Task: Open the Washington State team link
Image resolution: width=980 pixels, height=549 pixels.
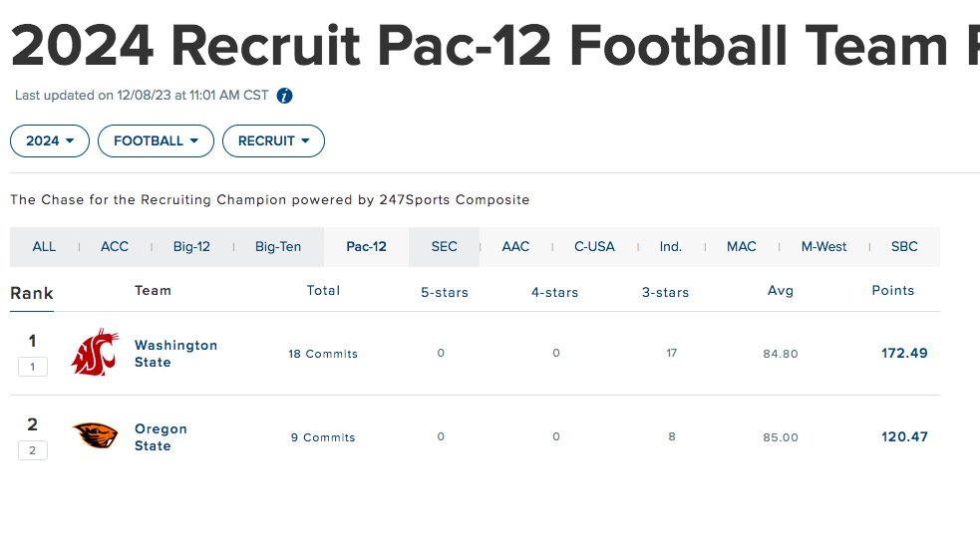Action: click(175, 354)
